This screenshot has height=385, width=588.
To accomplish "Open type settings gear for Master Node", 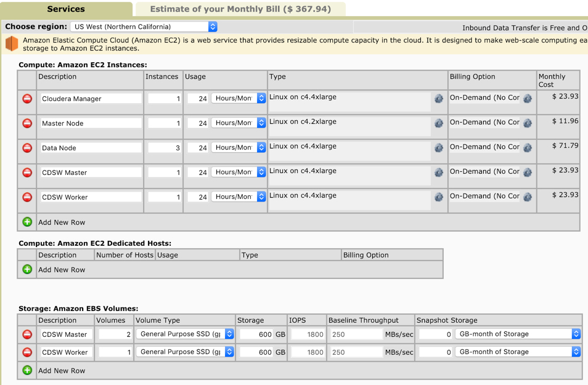I will 439,123.
